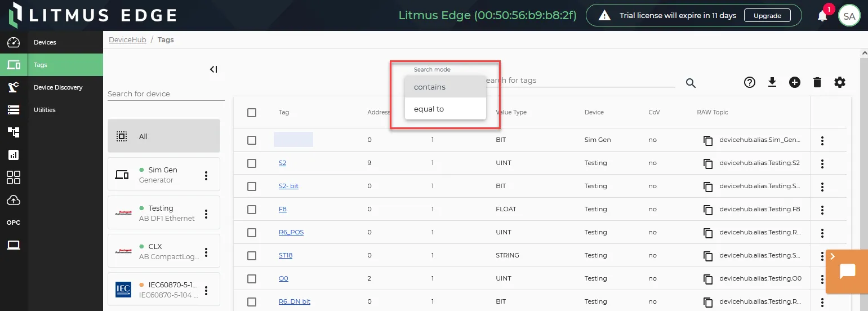Click the delete tags trash icon
The width and height of the screenshot is (868, 311).
coord(817,83)
